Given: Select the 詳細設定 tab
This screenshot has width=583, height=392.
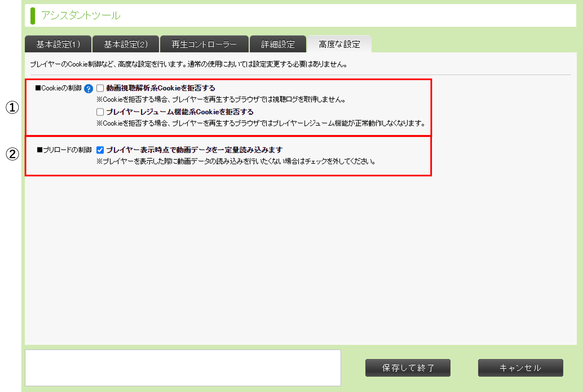Looking at the screenshot, I should pos(278,44).
